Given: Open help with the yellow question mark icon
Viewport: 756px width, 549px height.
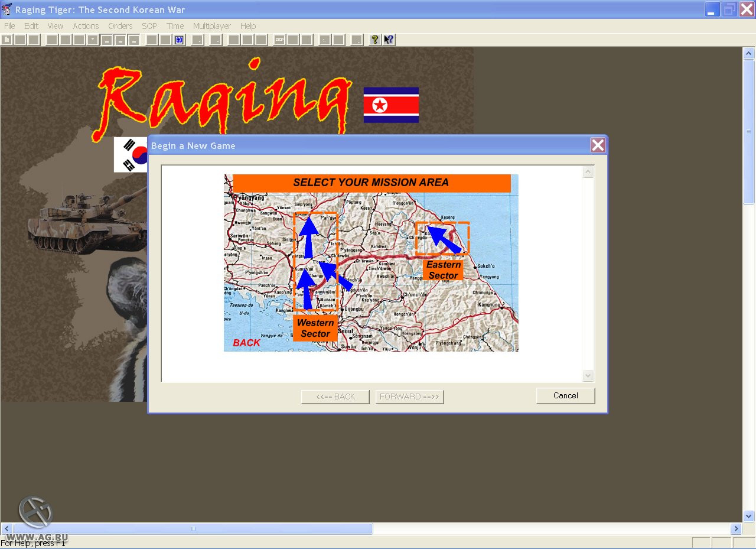Looking at the screenshot, I should click(x=375, y=40).
